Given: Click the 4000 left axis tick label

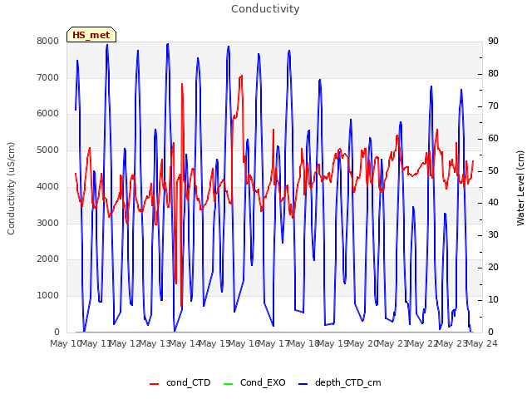Looking at the screenshot, I should (48, 186).
